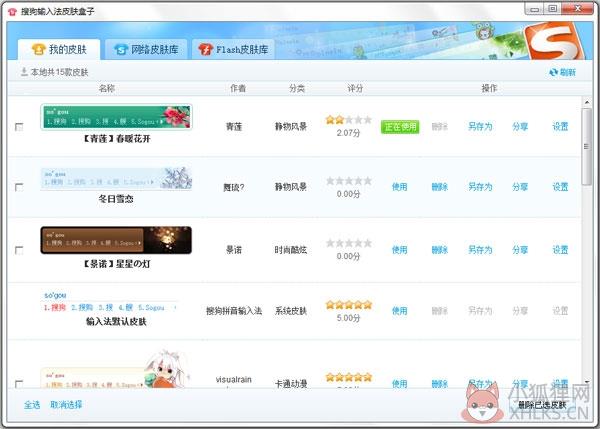This screenshot has height=429, width=600.
Task: Click the 正在使用 green button
Action: (x=400, y=127)
